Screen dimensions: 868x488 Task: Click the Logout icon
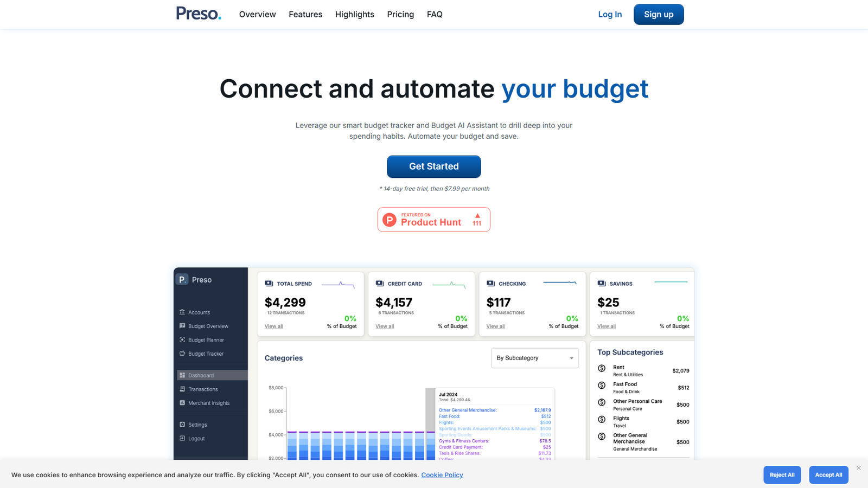(x=183, y=438)
